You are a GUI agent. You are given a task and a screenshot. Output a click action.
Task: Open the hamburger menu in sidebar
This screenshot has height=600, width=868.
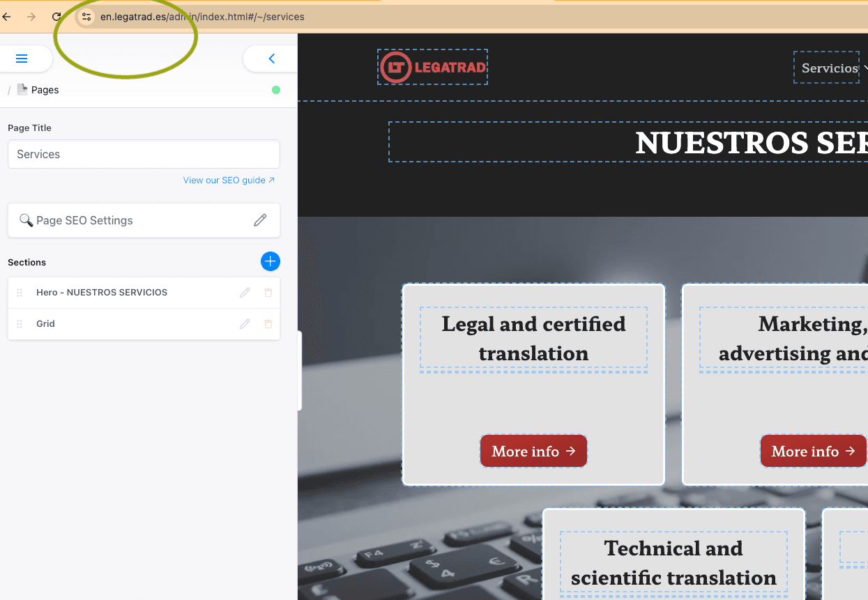tap(21, 59)
